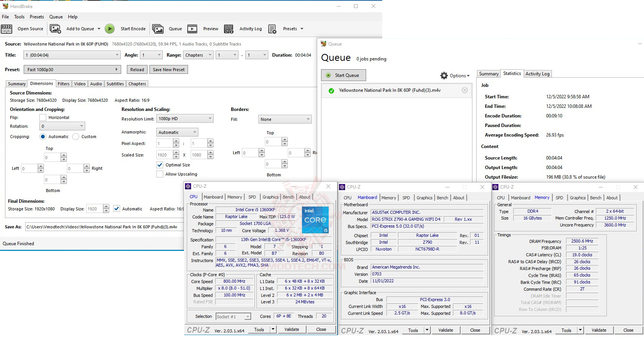Click Tools button in Mainboard CPU-Z window

tap(413, 330)
